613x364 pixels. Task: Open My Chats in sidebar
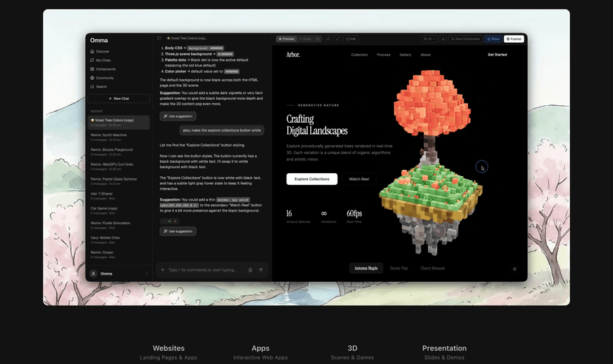click(101, 60)
